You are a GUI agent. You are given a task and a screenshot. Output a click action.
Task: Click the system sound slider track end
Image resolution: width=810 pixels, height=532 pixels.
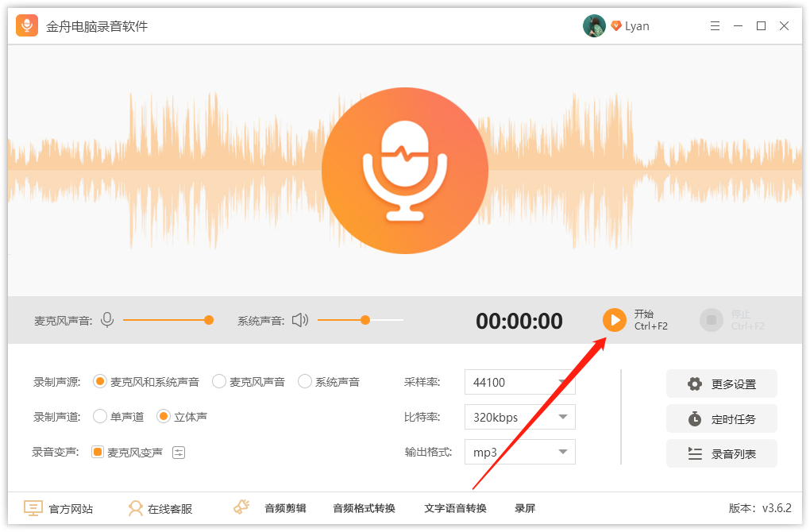pos(401,320)
